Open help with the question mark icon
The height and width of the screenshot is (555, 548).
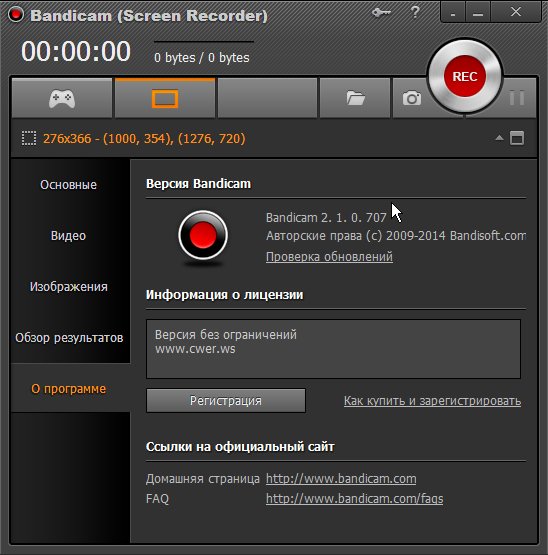click(x=415, y=12)
